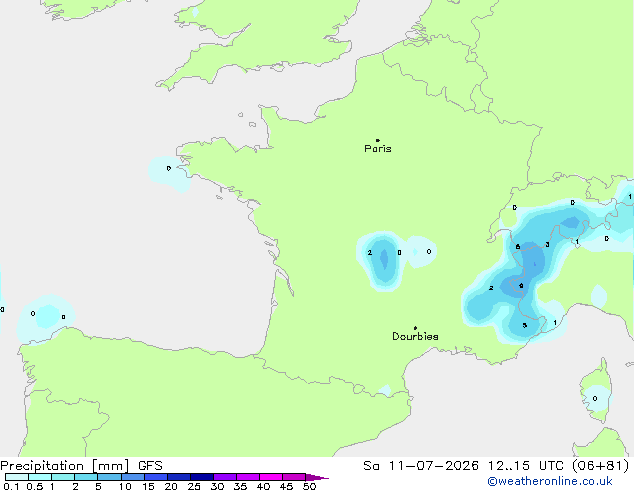Viewport: 634px width, 490px height.
Task: Open the weatheronline.co.uk copyright link
Action: tap(550, 481)
